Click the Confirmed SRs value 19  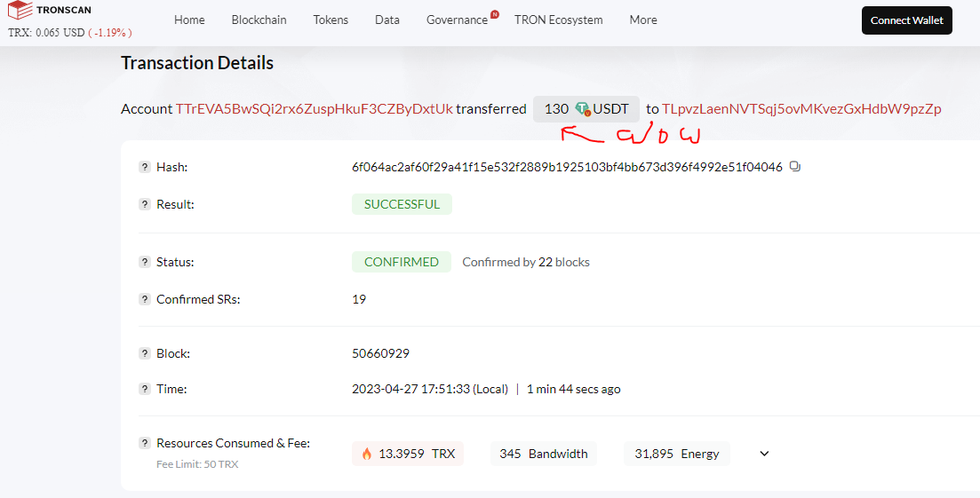point(359,299)
